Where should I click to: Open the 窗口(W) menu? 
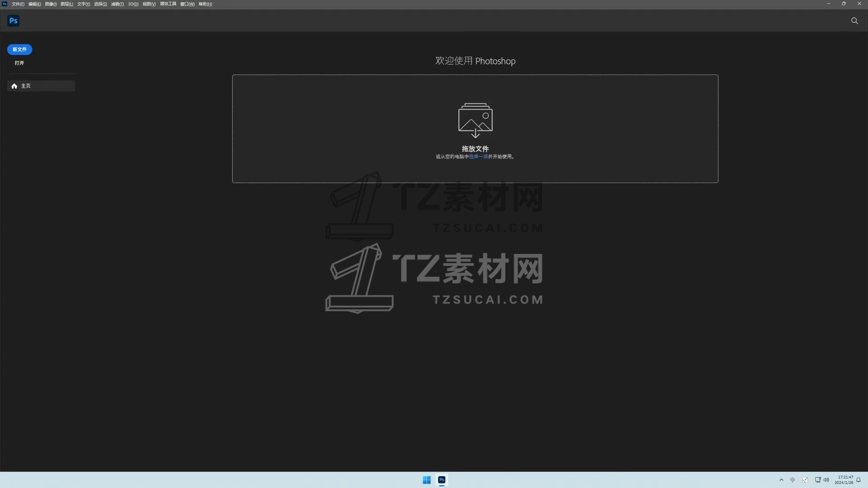pos(187,4)
